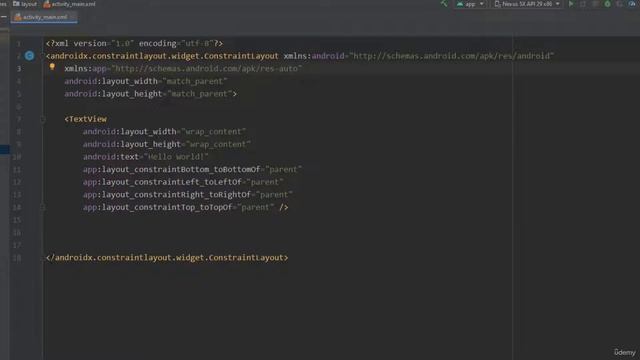Click the yellow lightbulb intention icon
The image size is (640, 360).
coord(52,67)
